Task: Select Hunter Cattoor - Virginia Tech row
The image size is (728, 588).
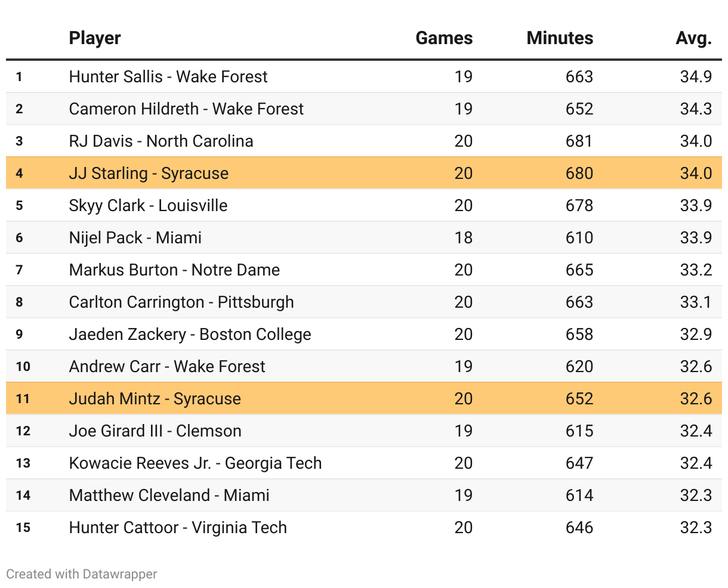Action: [178, 528]
